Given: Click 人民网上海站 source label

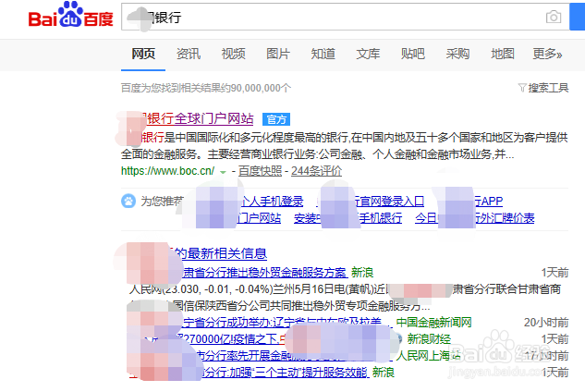Looking at the screenshot, I should pyautogui.click(x=428, y=356).
